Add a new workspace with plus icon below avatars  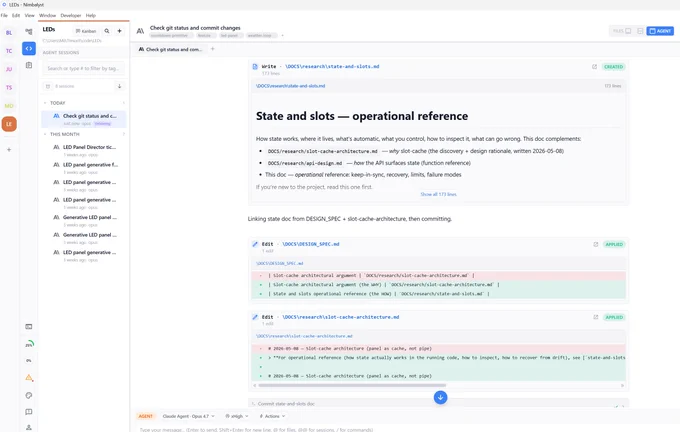coord(9,150)
